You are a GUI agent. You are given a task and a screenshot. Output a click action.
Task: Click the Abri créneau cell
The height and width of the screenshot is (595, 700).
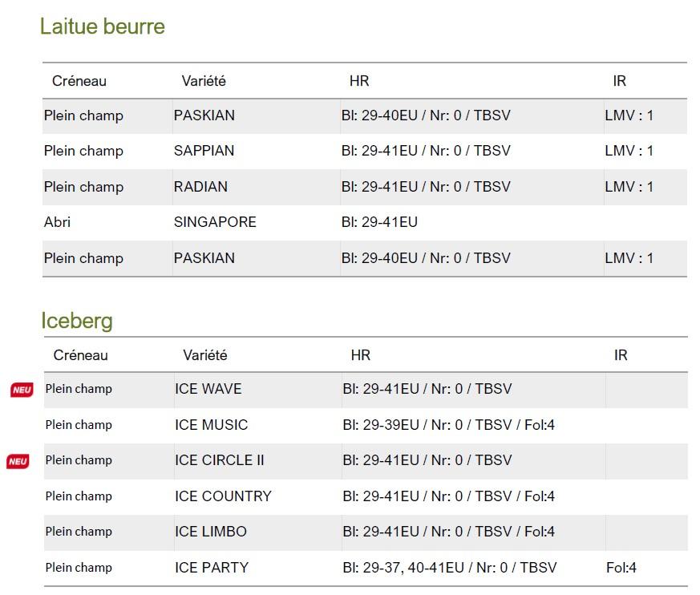(57, 222)
